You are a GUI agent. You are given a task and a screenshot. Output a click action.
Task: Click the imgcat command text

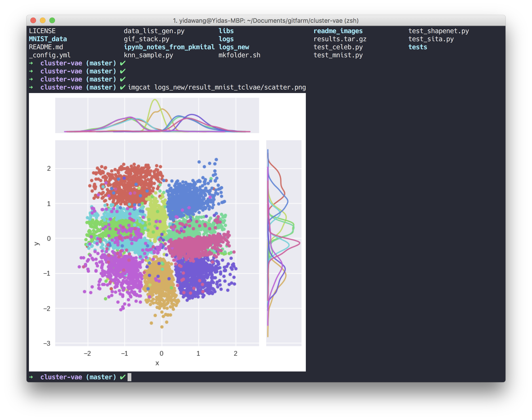pyautogui.click(x=139, y=88)
